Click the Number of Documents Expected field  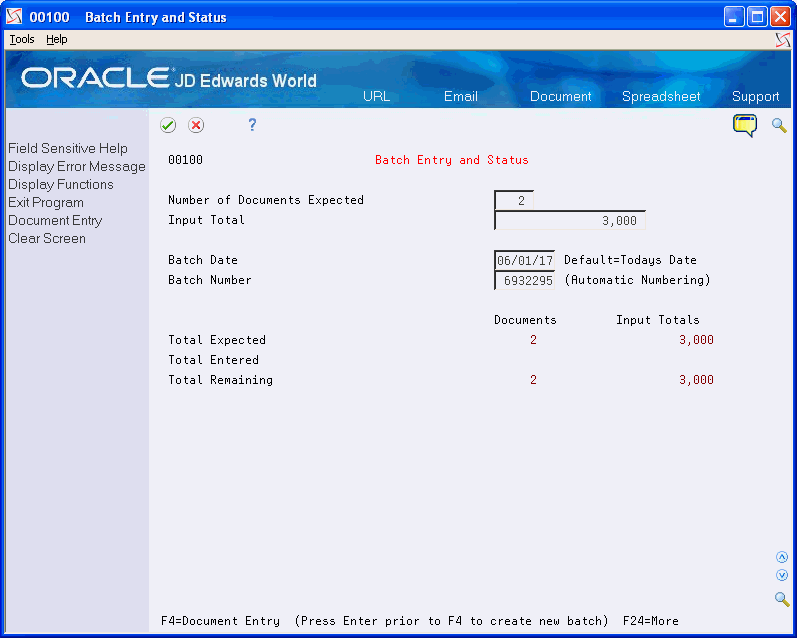pyautogui.click(x=514, y=200)
